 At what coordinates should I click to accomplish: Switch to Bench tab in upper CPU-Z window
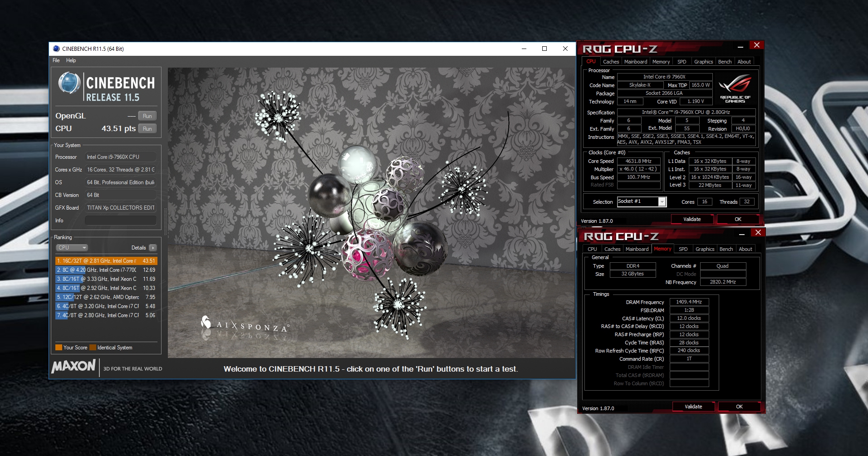pyautogui.click(x=725, y=62)
